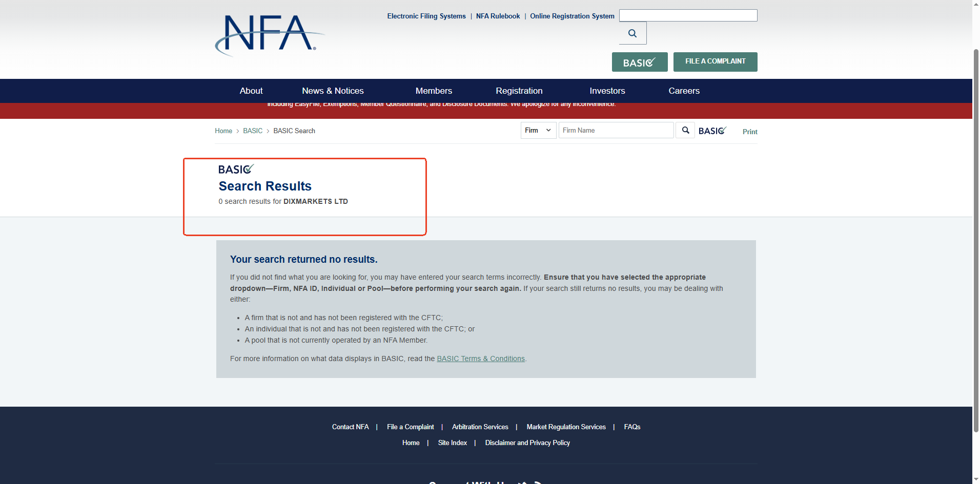The width and height of the screenshot is (980, 484).
Task: Click the magnifier icon under the top search box
Action: point(632,33)
